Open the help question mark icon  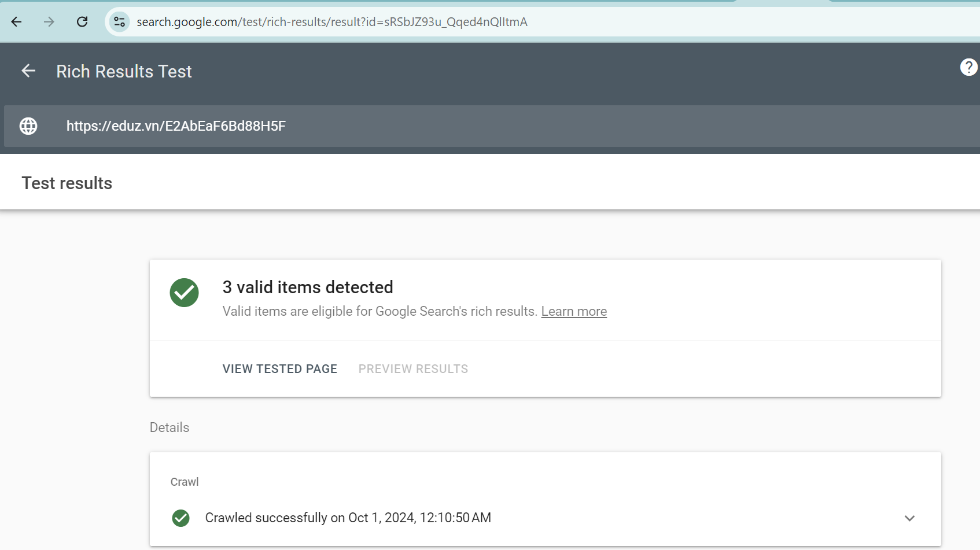coord(968,67)
